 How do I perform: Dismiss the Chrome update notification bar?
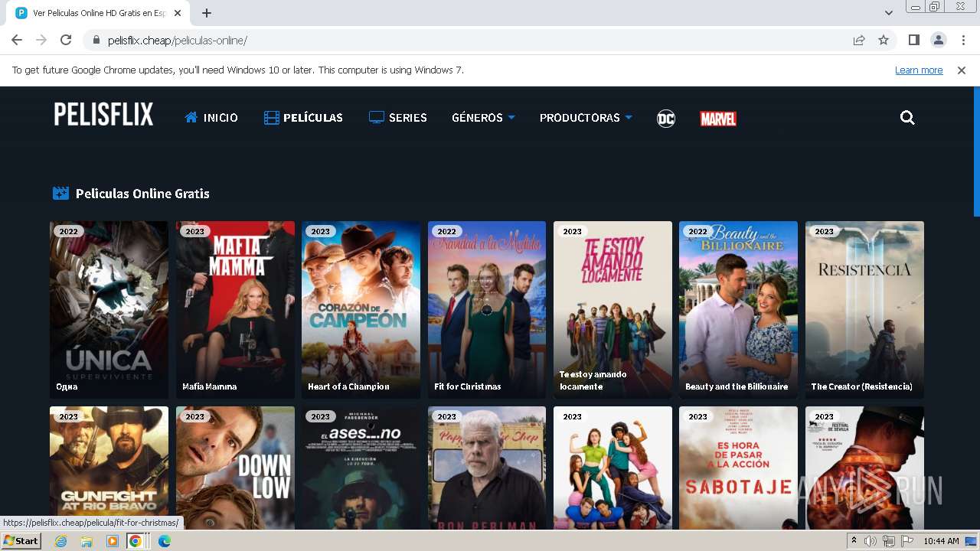point(962,70)
